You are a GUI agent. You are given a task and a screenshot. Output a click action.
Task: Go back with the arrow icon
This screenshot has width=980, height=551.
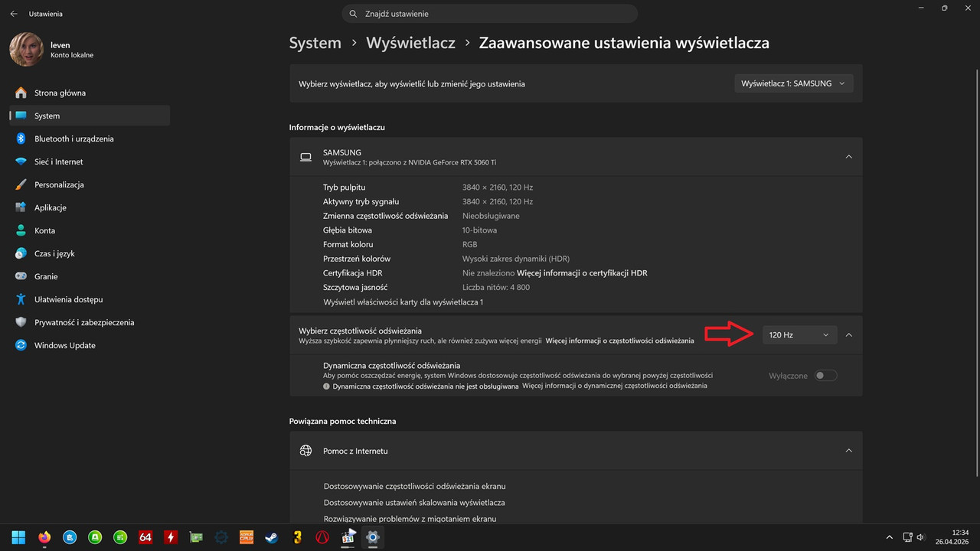click(14, 14)
